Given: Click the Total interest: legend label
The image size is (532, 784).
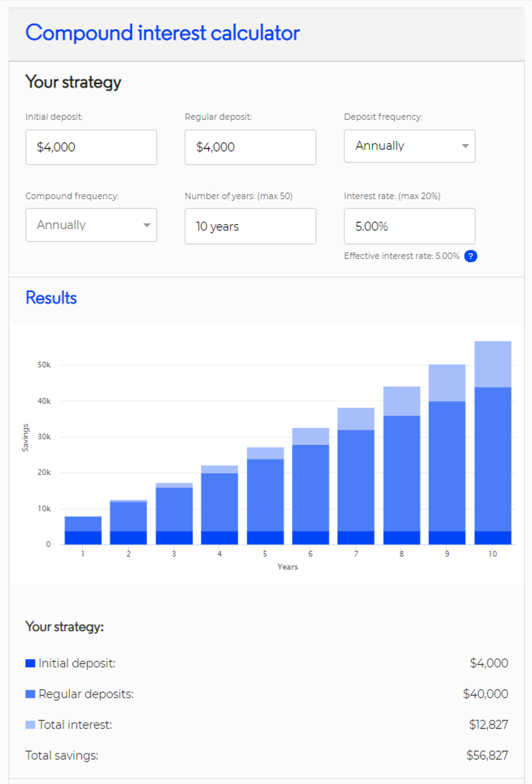Looking at the screenshot, I should (75, 725).
